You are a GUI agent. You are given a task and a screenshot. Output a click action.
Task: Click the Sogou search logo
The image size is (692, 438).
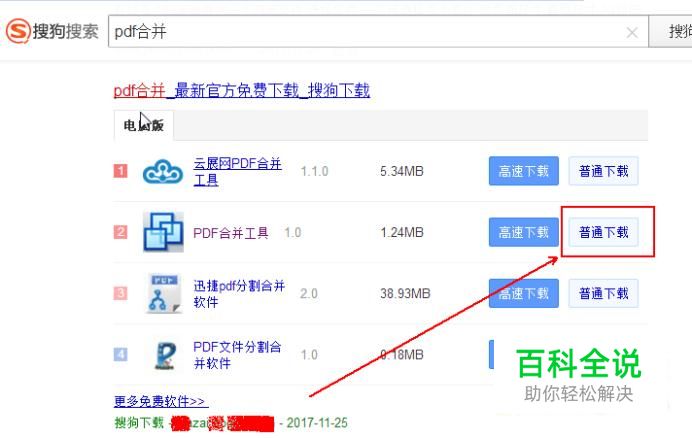(x=52, y=31)
